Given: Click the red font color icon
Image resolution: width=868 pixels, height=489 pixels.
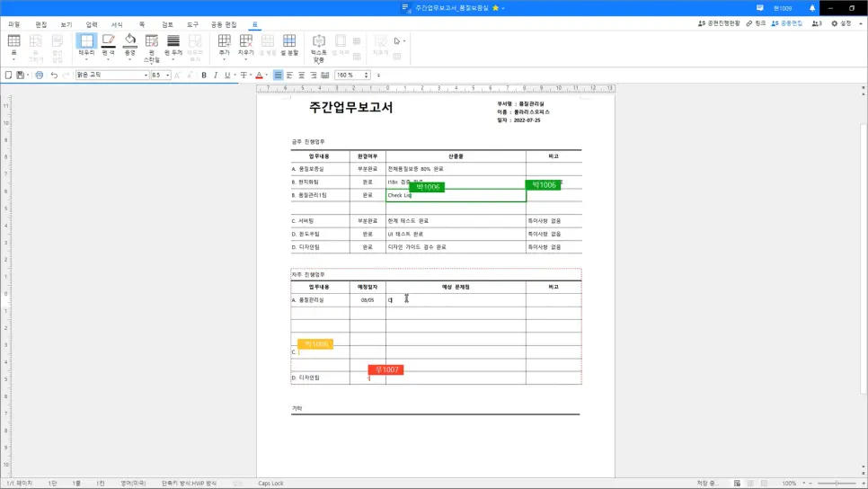Looking at the screenshot, I should (x=259, y=75).
